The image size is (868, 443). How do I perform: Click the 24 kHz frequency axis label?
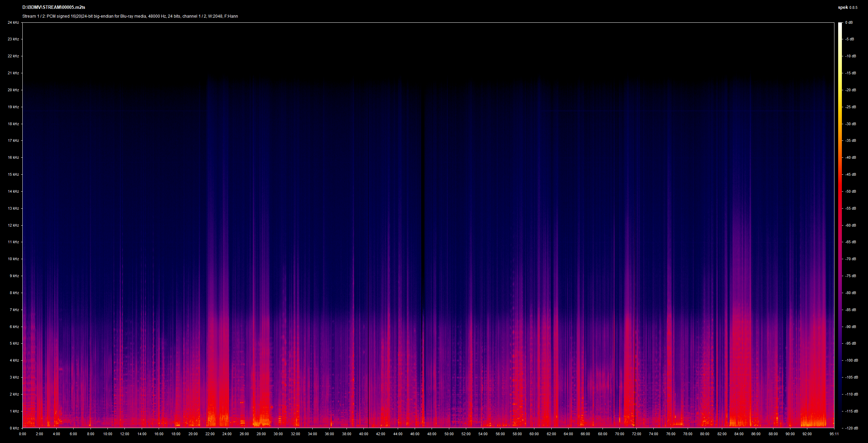tap(14, 22)
